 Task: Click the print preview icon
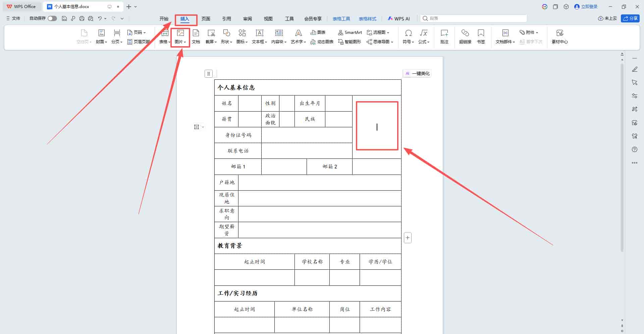pos(90,18)
